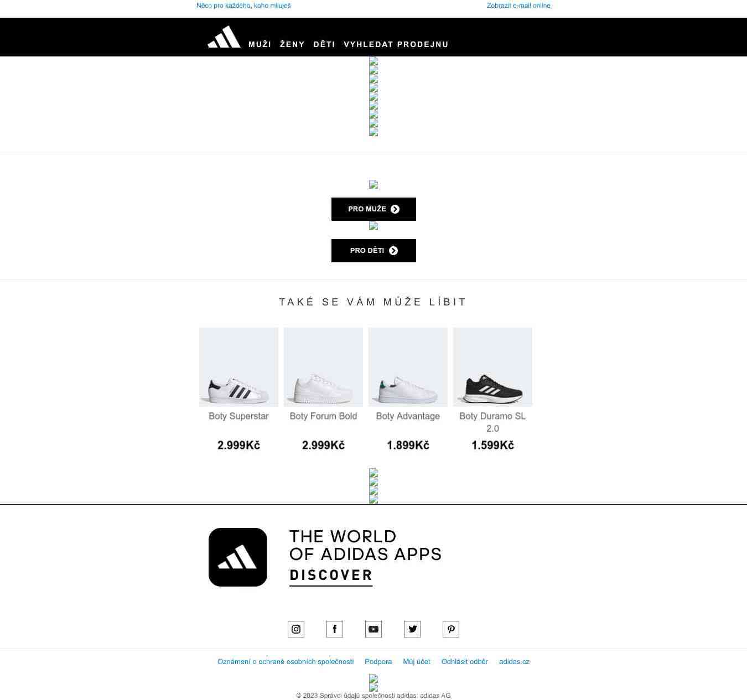Click the adidas app icon tile
This screenshot has width=747, height=700.
coord(238,557)
